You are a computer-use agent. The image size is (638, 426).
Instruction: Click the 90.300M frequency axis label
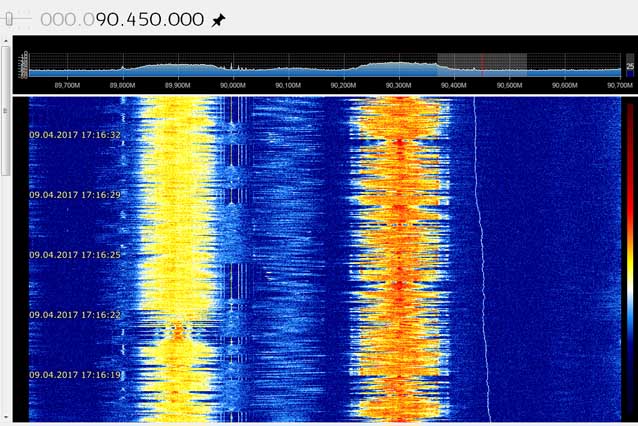point(399,85)
